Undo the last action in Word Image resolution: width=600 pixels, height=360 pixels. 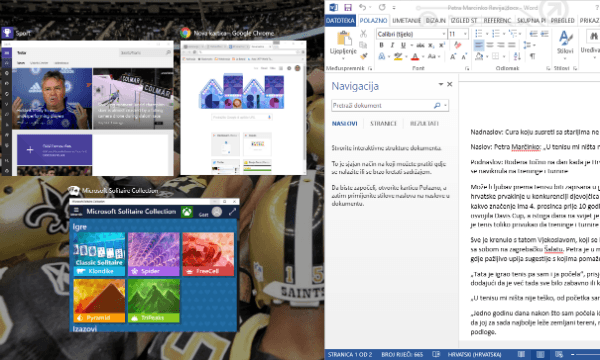[x=362, y=7]
